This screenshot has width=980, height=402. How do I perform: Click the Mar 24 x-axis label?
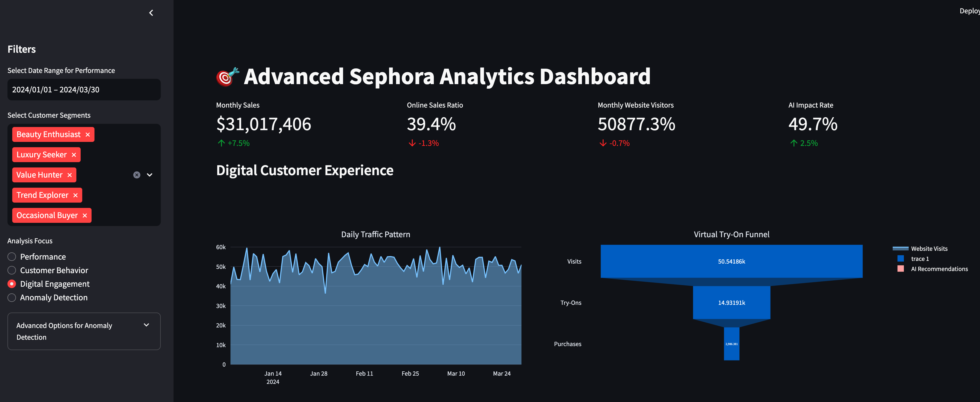point(502,374)
